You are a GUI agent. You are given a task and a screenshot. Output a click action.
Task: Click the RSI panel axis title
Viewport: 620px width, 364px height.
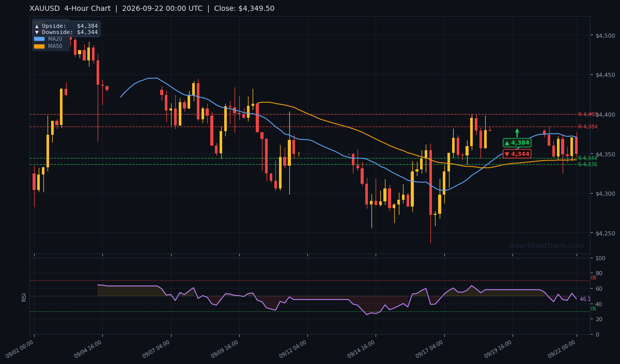click(24, 297)
